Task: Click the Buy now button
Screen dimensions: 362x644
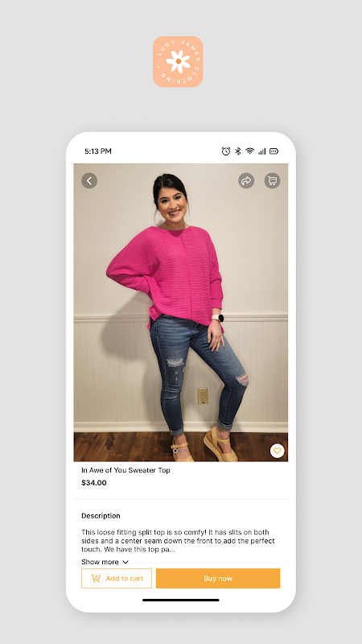Action: coord(218,578)
